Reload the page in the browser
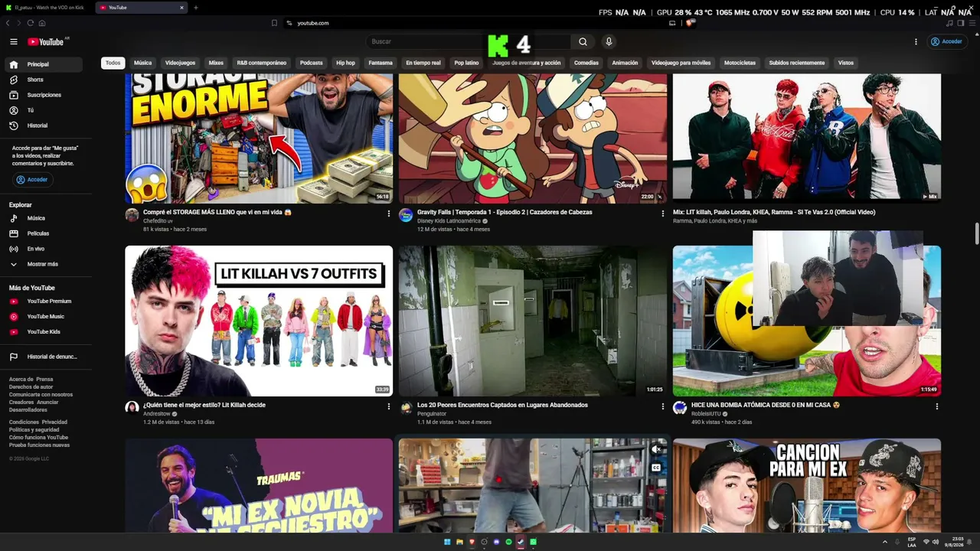Viewport: 980px width, 551px height. [x=30, y=23]
